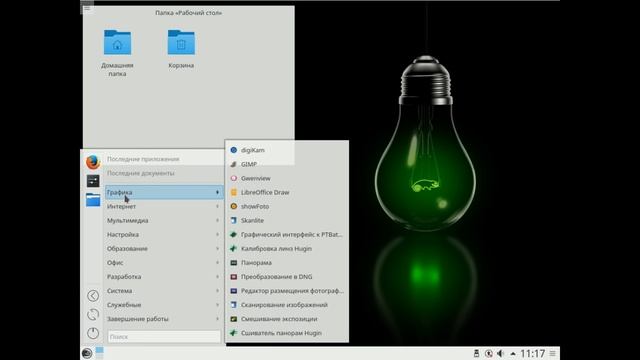Select Сканирование изображений entry

point(287,305)
